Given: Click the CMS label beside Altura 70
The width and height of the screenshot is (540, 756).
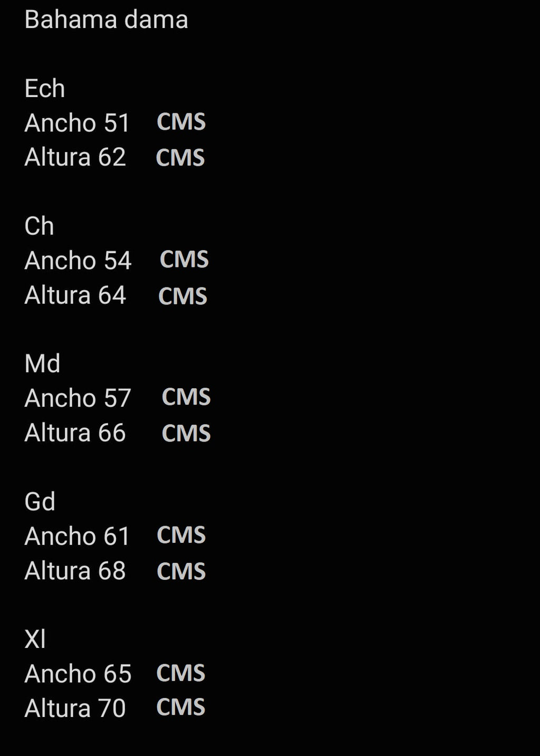Looking at the screenshot, I should click(181, 707).
